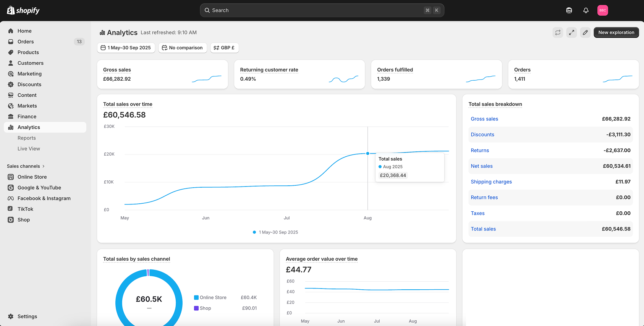Open the Marketing target icon in sidebar
This screenshot has width=644, height=326.
point(11,74)
